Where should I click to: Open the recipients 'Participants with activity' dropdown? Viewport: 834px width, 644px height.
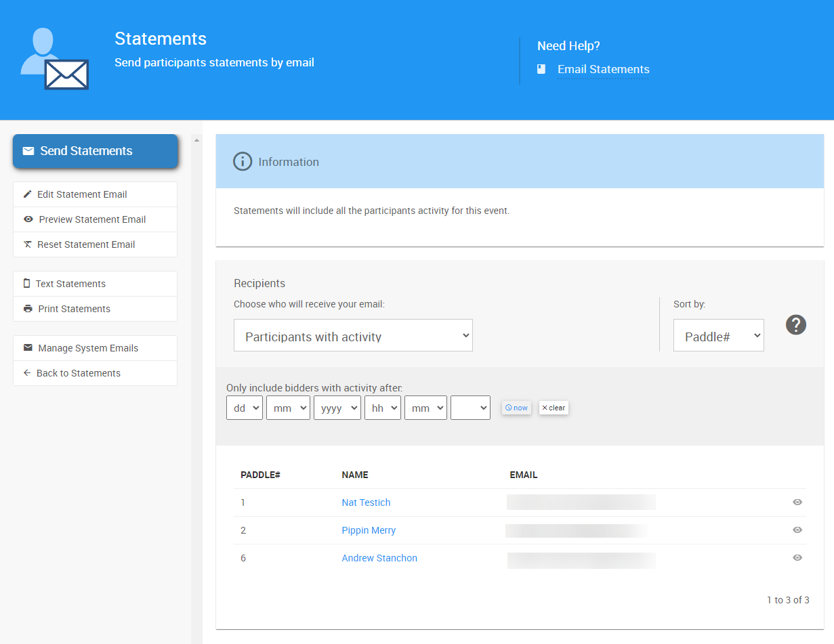[x=353, y=336]
